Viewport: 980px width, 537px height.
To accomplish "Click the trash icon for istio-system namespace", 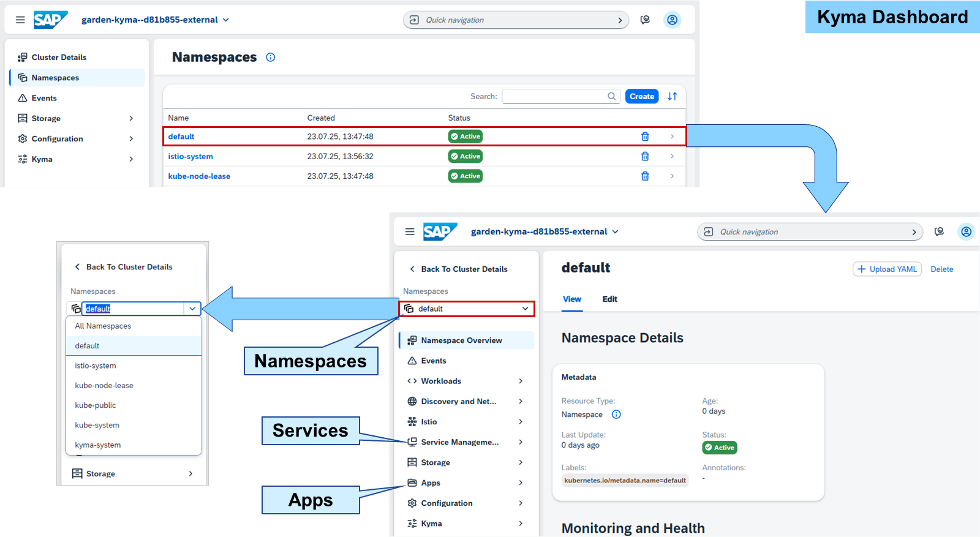I will click(645, 156).
